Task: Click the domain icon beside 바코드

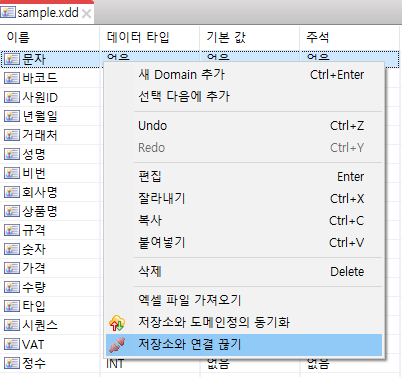Action: [x=12, y=78]
